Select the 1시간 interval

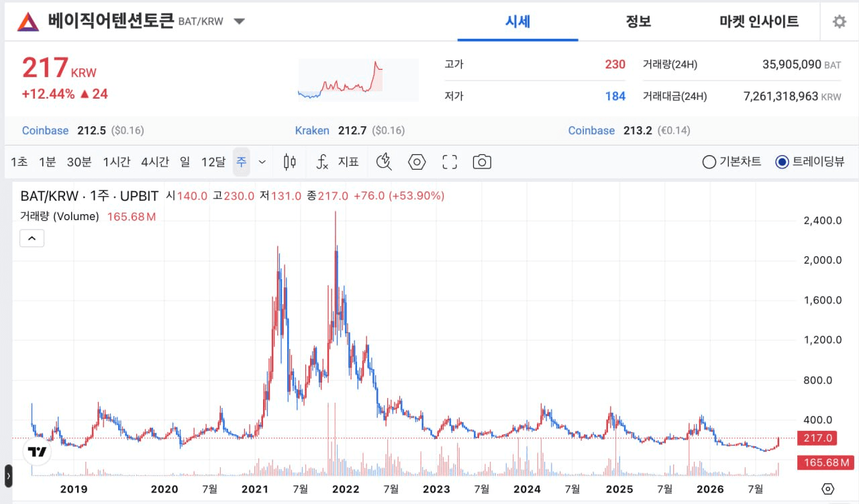pyautogui.click(x=117, y=162)
